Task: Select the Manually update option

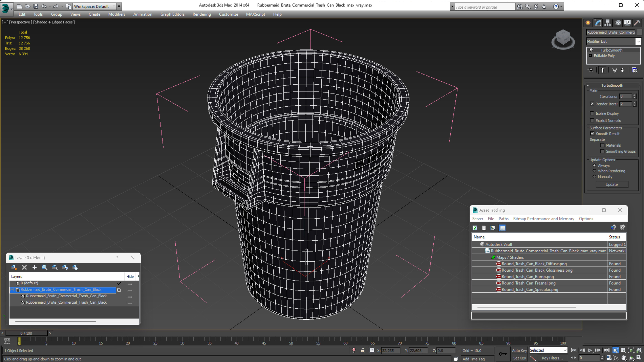Action: [x=594, y=176]
